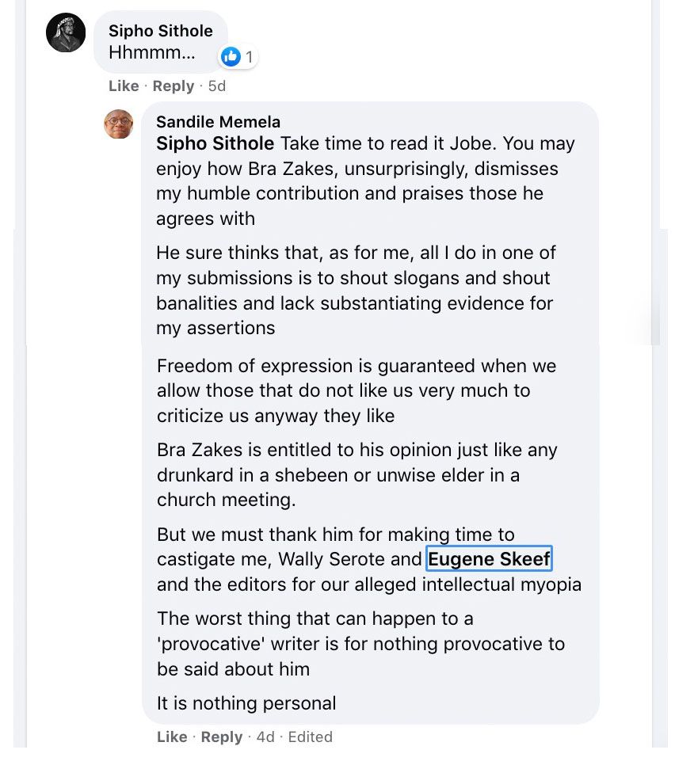Like Sandile Memela's reply
694x784 pixels.
(x=172, y=736)
